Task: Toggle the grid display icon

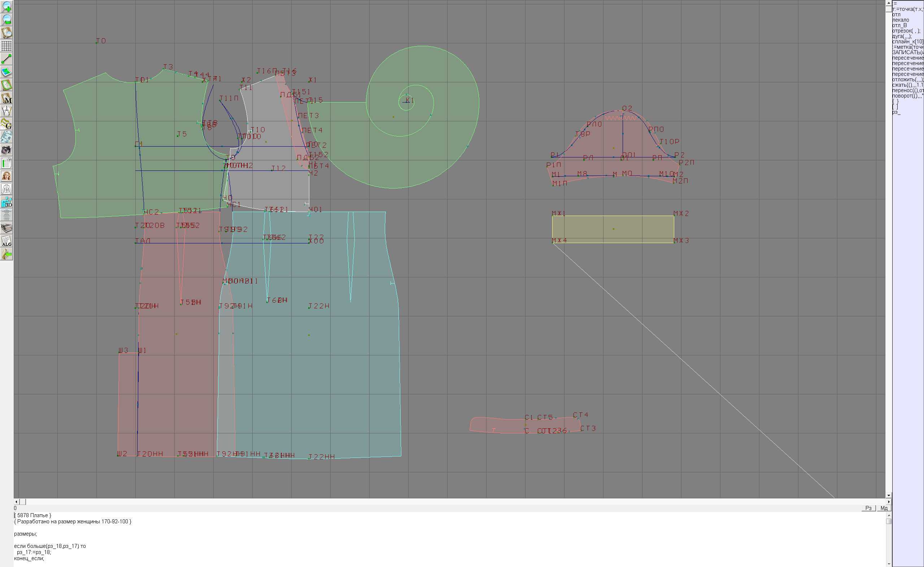Action: (7, 46)
